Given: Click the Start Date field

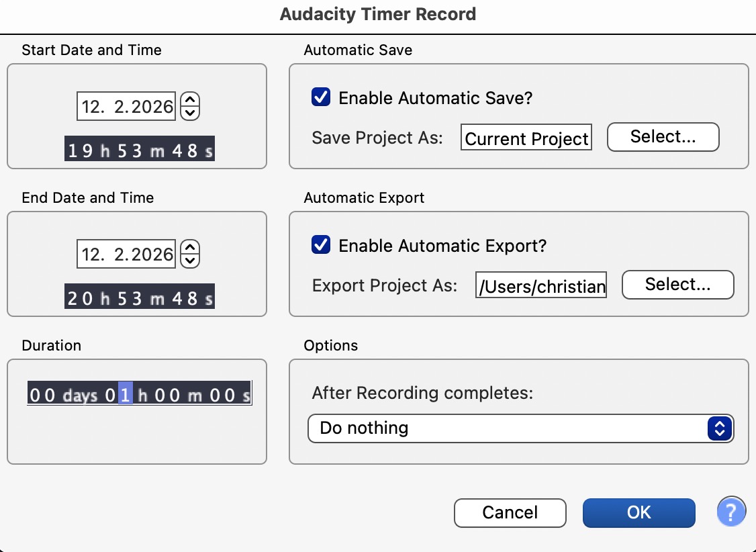Looking at the screenshot, I should pyautogui.click(x=127, y=106).
